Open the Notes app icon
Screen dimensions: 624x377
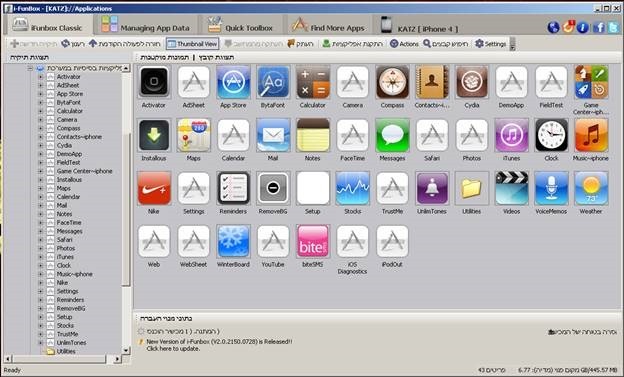(x=313, y=135)
